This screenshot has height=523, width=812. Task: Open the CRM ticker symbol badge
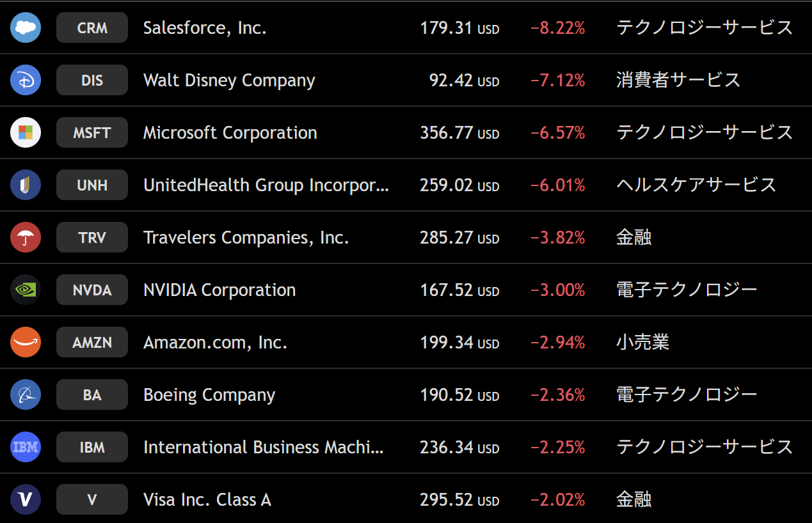pos(92,28)
